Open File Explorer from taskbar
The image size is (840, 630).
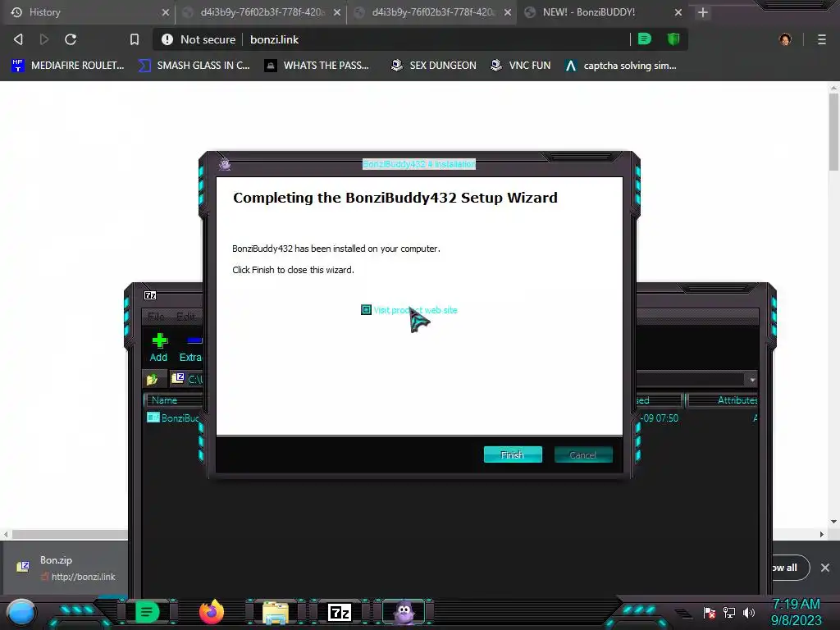pyautogui.click(x=276, y=612)
